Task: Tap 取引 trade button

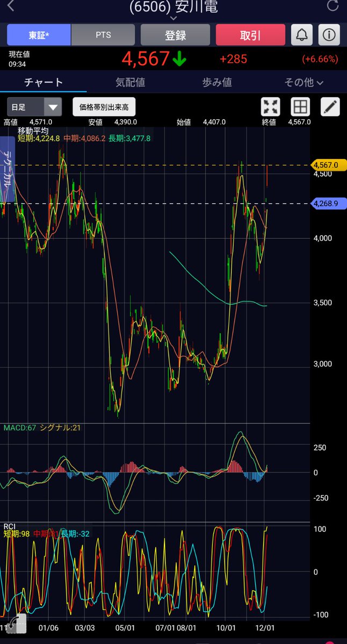Action: click(250, 35)
